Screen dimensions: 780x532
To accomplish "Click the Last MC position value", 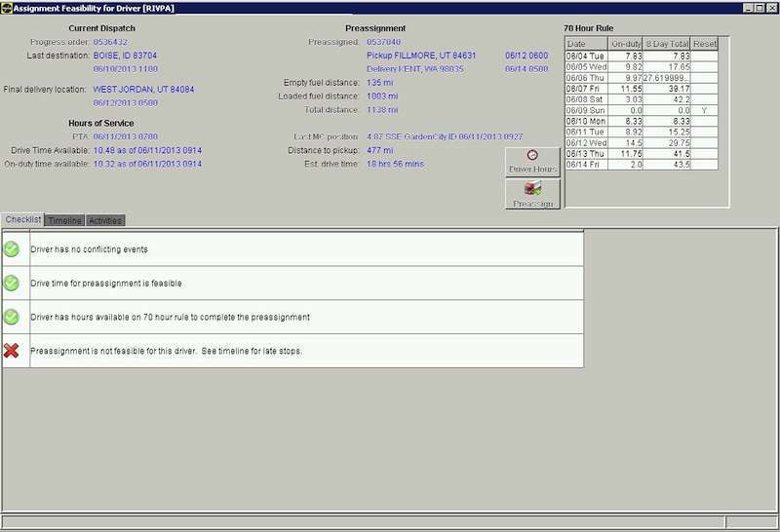I will pyautogui.click(x=445, y=136).
